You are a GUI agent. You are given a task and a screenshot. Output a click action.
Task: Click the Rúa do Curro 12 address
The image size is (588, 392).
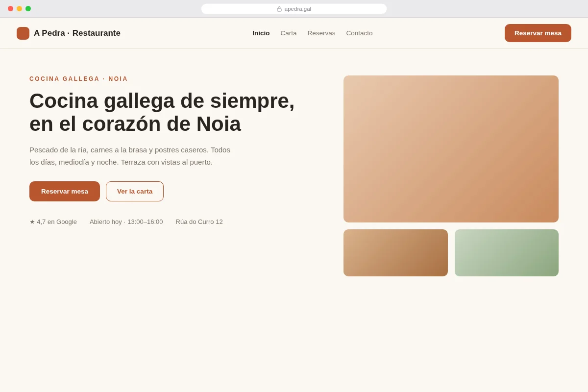pos(199,222)
